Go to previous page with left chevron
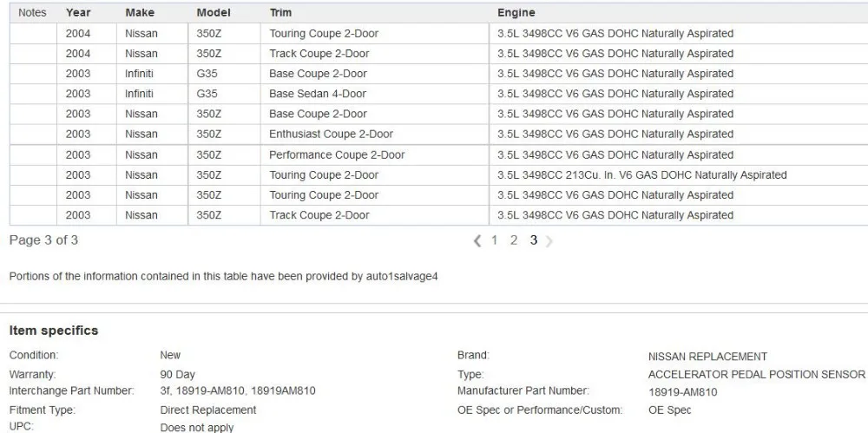 coord(477,241)
